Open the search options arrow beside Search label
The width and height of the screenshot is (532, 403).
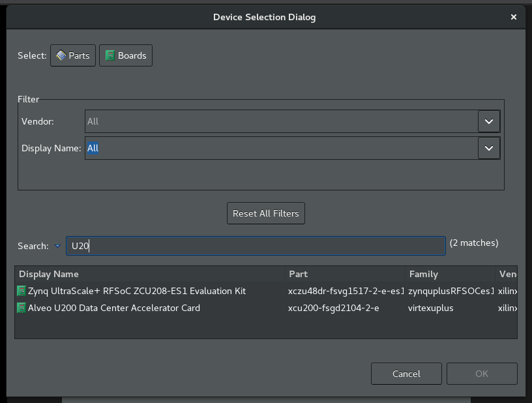[57, 246]
